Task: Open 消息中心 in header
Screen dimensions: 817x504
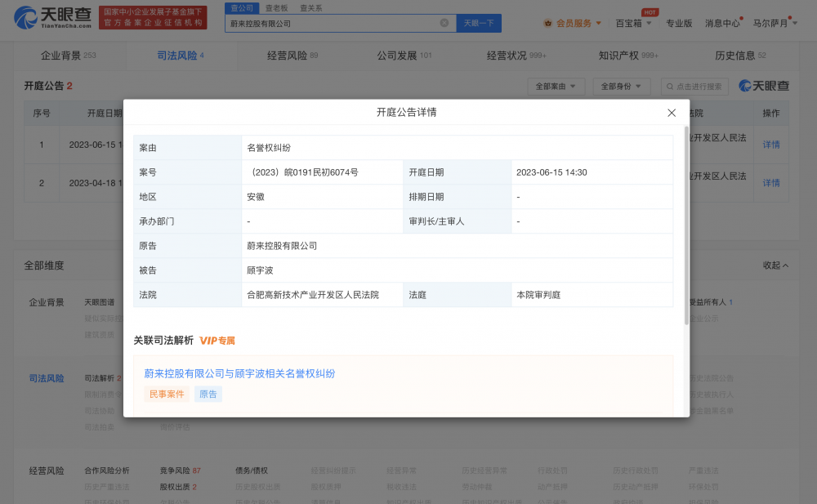Action: point(722,24)
